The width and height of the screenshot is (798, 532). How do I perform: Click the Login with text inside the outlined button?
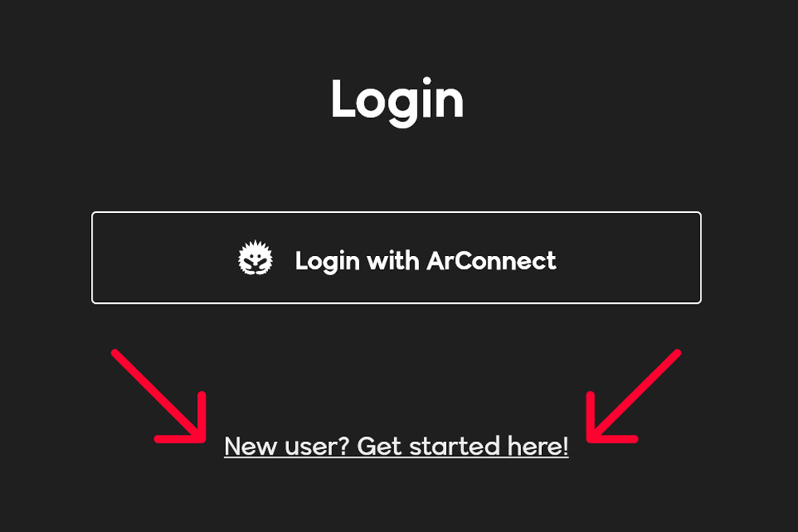click(x=358, y=260)
